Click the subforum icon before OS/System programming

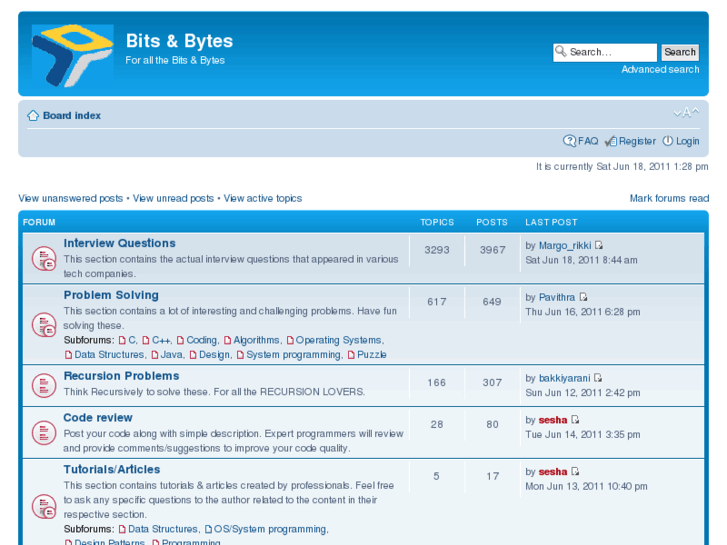click(x=208, y=529)
